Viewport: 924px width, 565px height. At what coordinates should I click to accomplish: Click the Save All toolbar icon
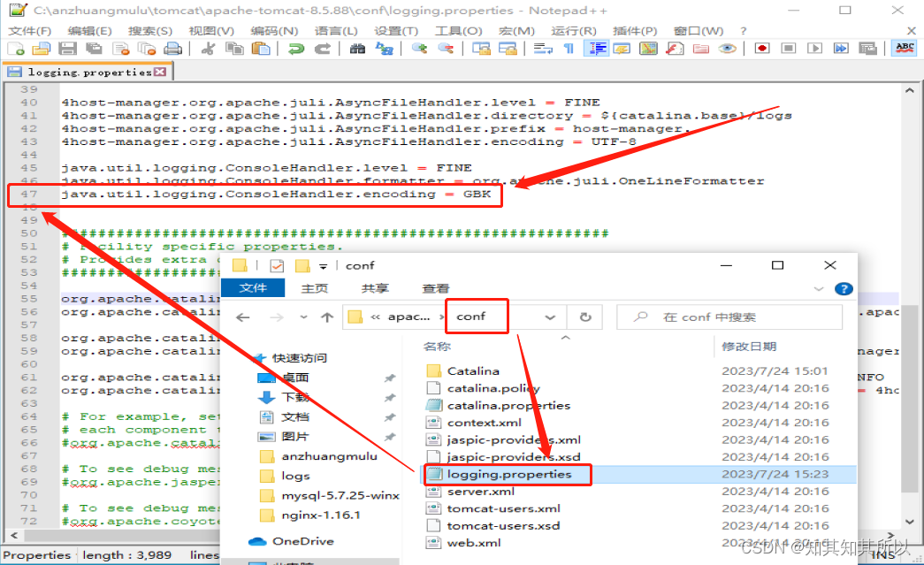pyautogui.click(x=94, y=49)
